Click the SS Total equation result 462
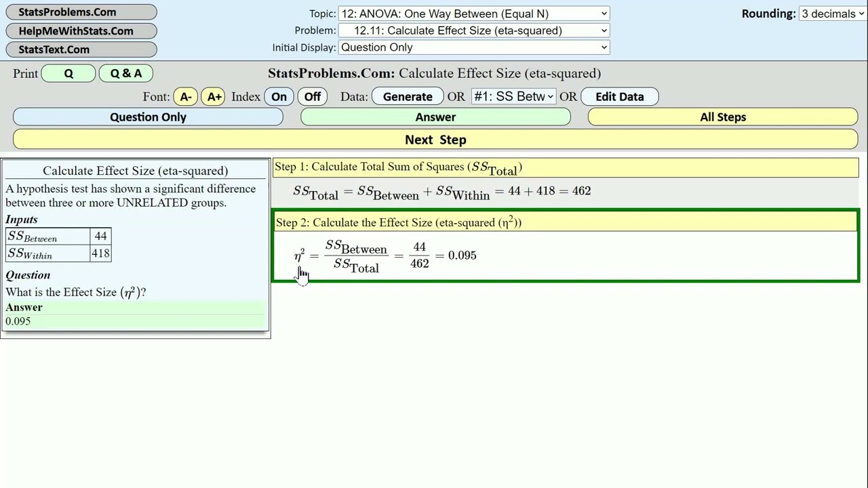 click(581, 191)
